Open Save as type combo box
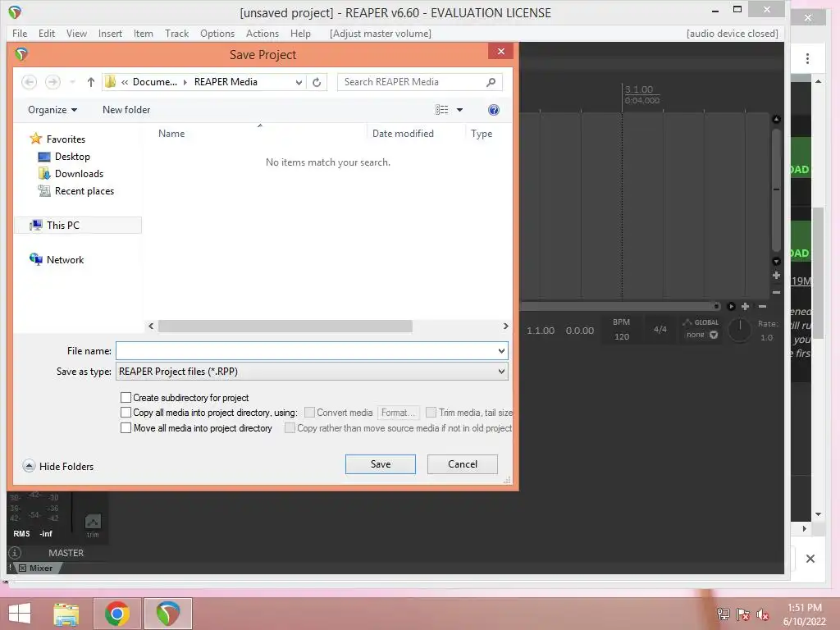Viewport: 840px width, 630px height. [312, 372]
